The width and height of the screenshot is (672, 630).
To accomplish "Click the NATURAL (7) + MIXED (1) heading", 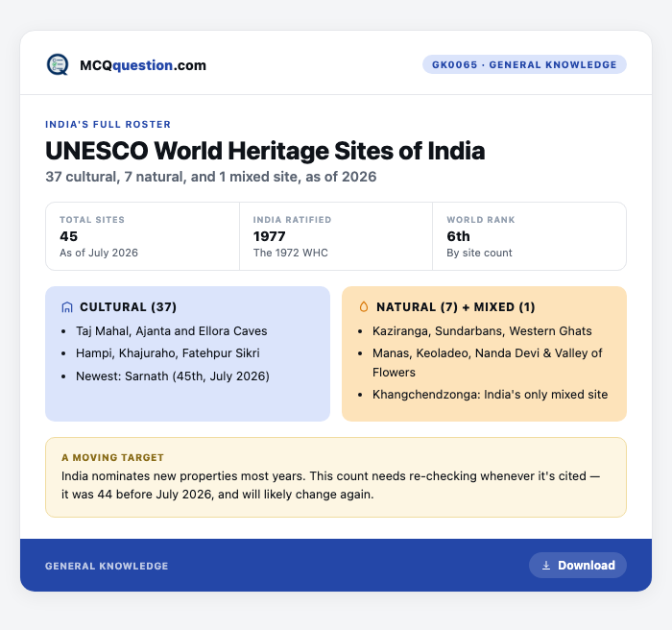I will [x=456, y=307].
